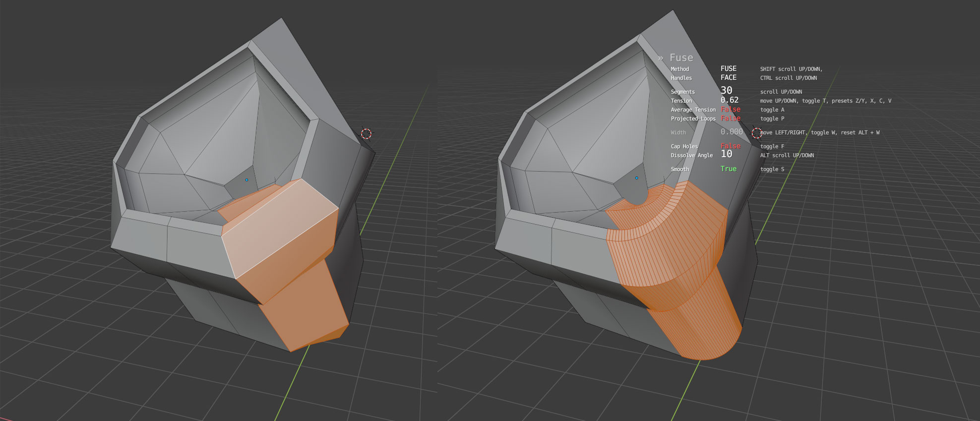The height and width of the screenshot is (421, 980).
Task: Click the Method value FUSE
Action: 728,69
